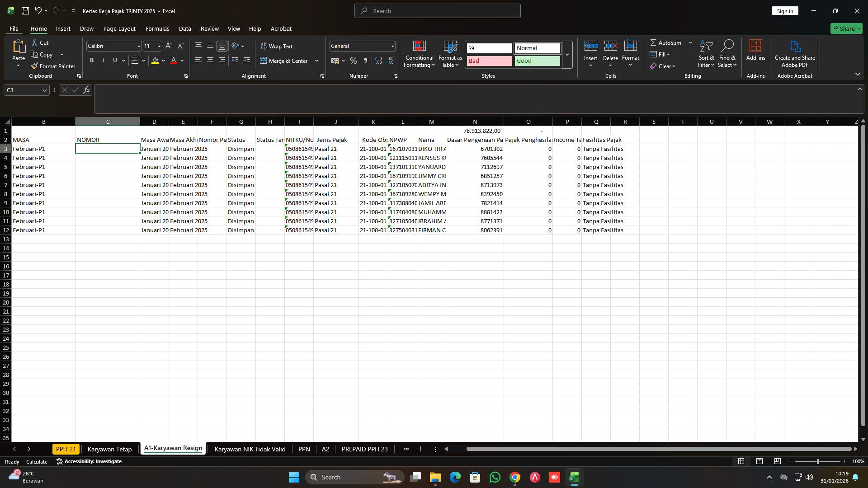
Task: Open the font size dropdown
Action: pos(159,46)
